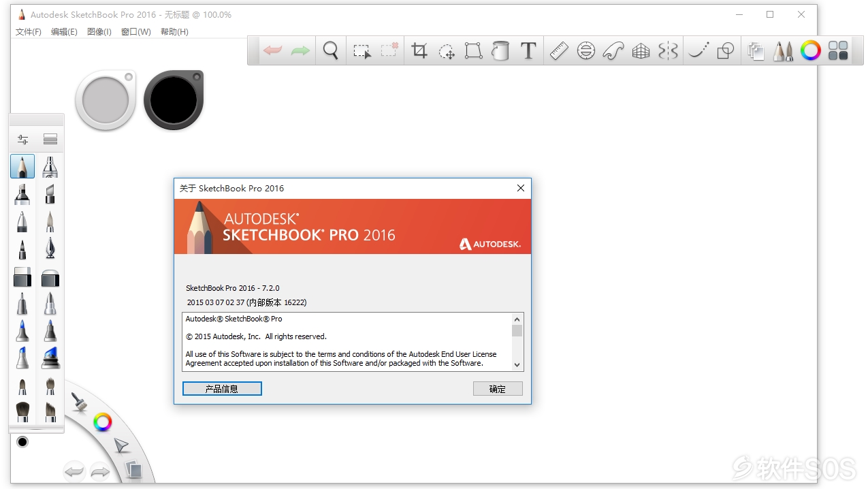Open the Perspective guide tool

641,51
